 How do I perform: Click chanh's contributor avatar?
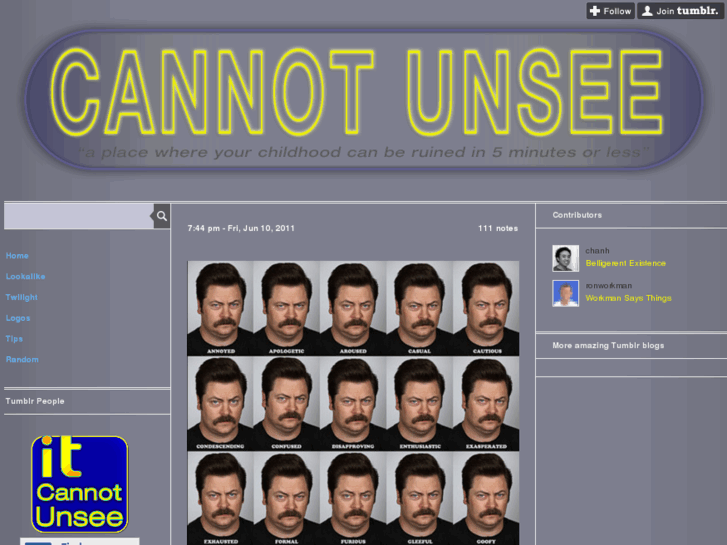pyautogui.click(x=566, y=258)
